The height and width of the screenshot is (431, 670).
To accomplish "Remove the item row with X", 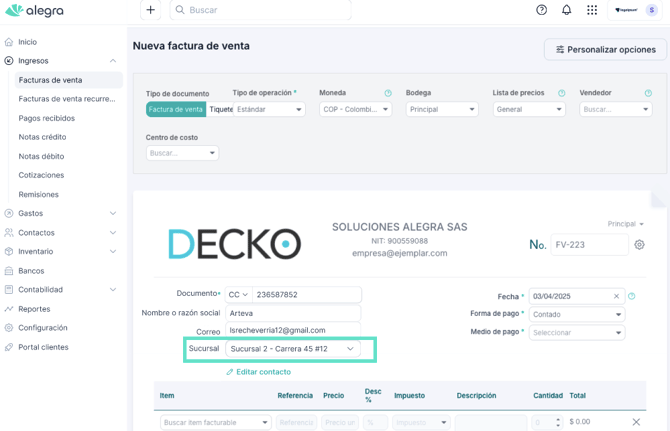I will [636, 423].
